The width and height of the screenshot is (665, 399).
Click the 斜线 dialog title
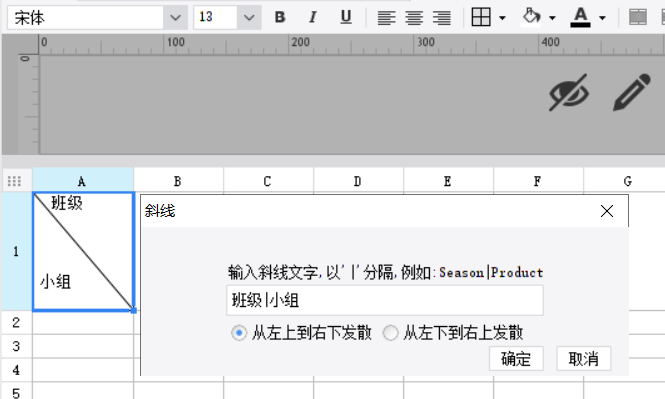pos(160,211)
